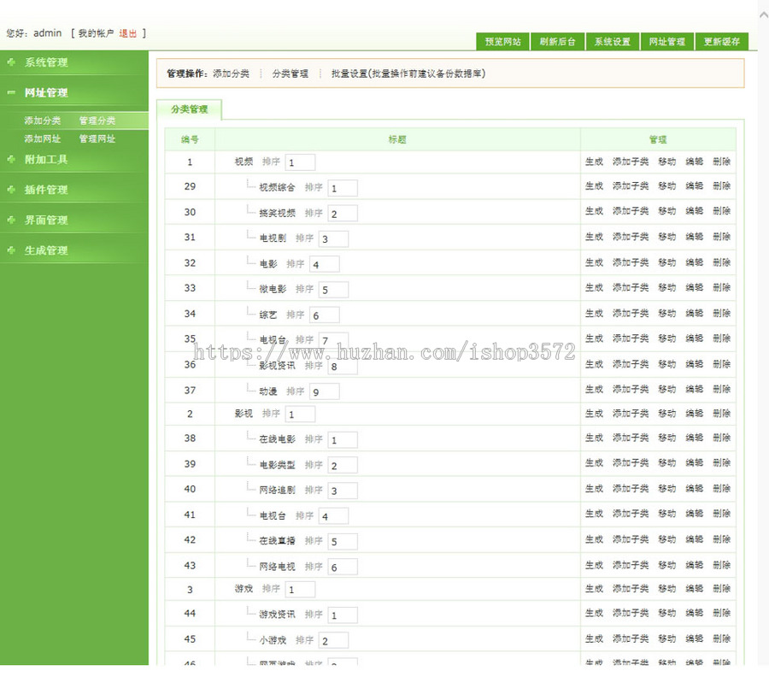The height and width of the screenshot is (700, 769).
Task: Open 管理分类 in the sidebar
Action: [x=97, y=121]
